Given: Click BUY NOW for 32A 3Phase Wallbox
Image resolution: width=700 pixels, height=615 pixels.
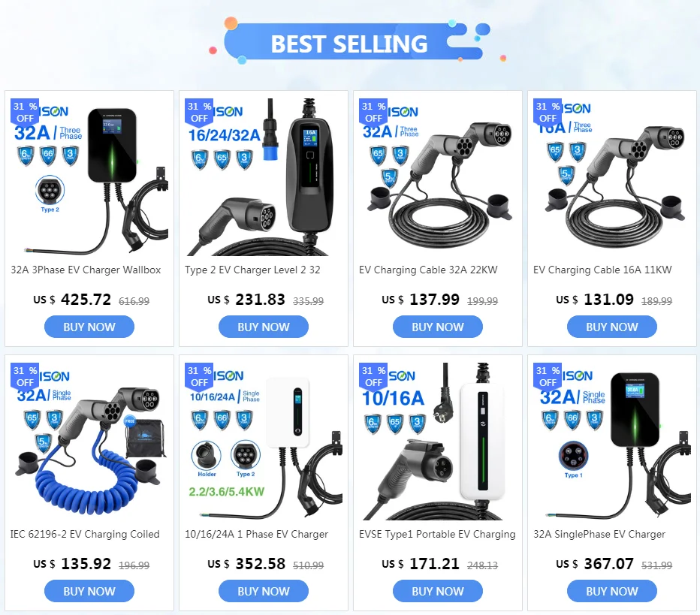Looking at the screenshot, I should (89, 327).
